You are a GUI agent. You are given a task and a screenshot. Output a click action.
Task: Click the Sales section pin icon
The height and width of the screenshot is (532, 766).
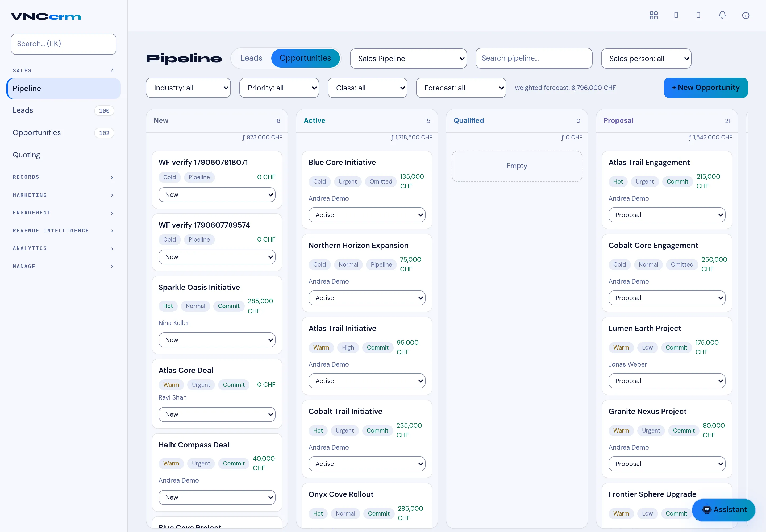tap(112, 70)
